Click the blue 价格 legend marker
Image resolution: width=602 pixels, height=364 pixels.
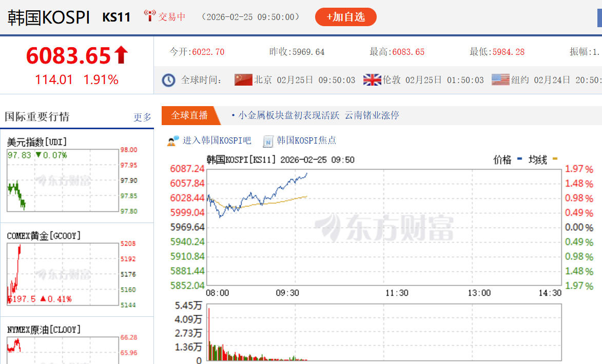pyautogui.click(x=519, y=159)
